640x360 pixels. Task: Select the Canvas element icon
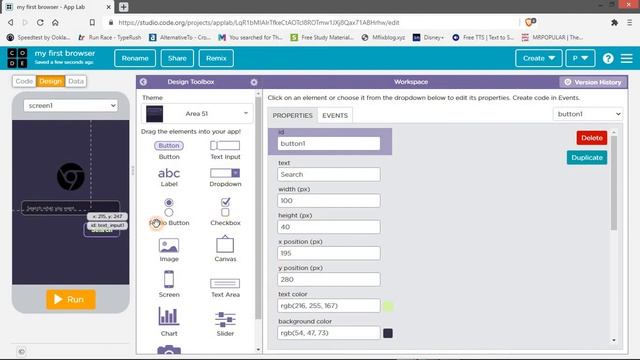click(225, 244)
